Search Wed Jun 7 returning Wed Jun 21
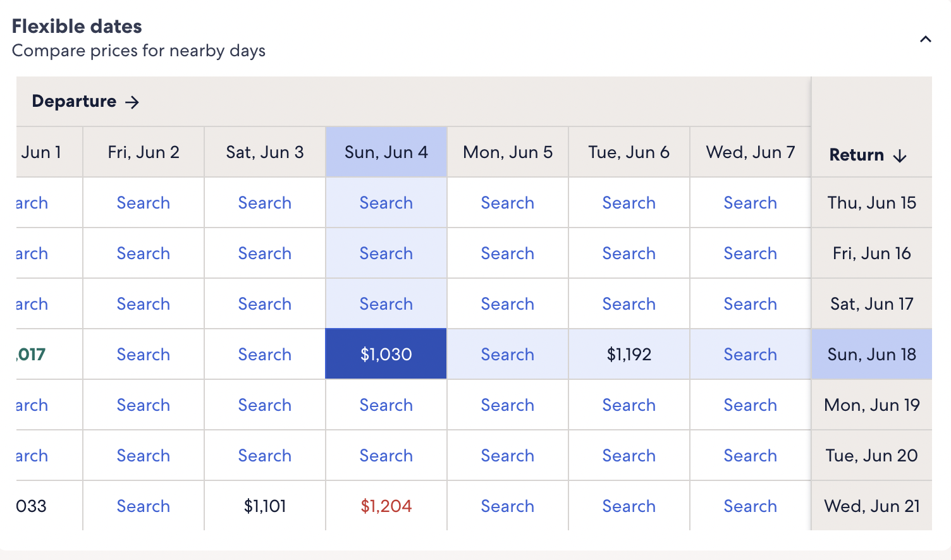951x560 pixels. 751,506
